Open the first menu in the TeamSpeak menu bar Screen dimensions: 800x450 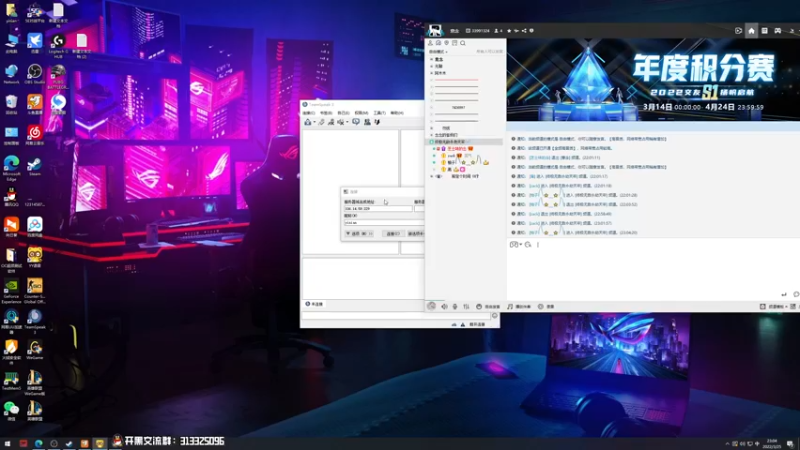(309, 113)
